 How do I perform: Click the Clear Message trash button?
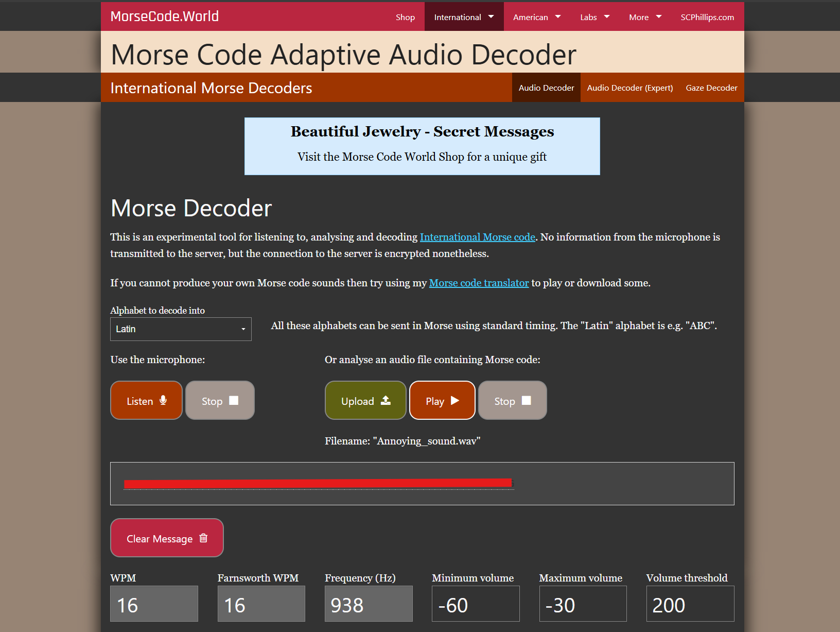pos(167,538)
